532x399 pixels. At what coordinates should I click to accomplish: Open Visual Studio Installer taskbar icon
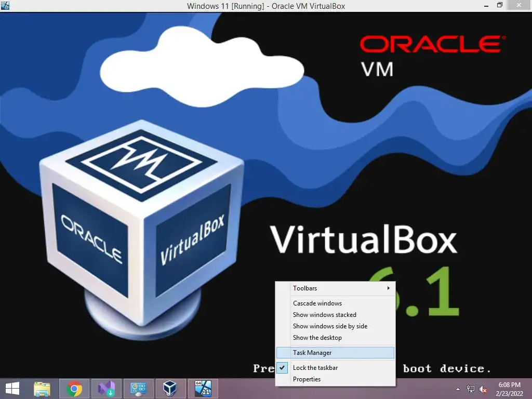(107, 389)
